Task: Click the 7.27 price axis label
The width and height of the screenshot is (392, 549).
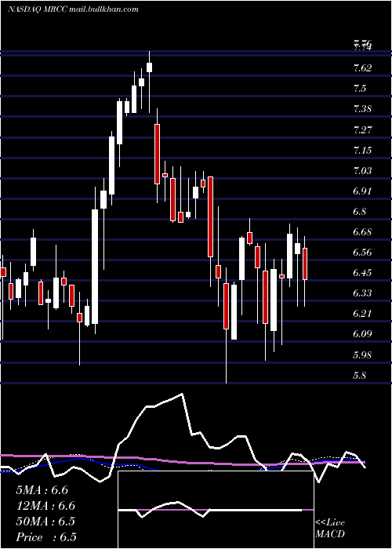Action: coord(362,130)
